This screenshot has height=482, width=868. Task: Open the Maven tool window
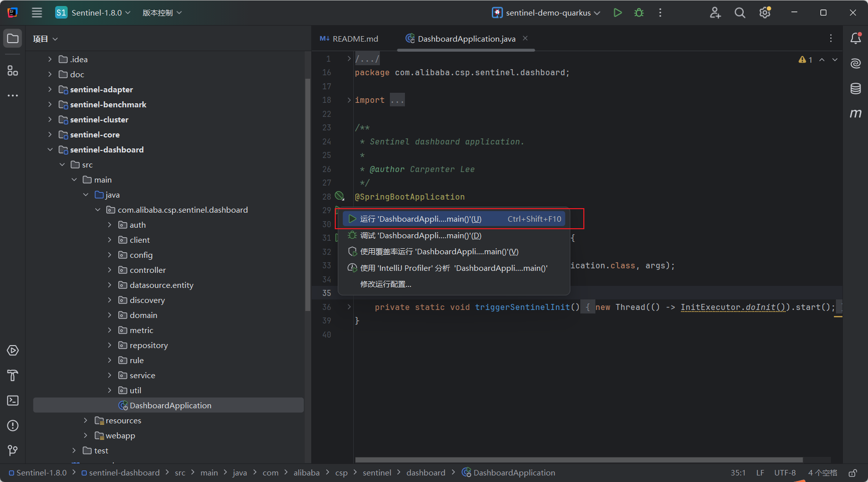click(x=855, y=113)
